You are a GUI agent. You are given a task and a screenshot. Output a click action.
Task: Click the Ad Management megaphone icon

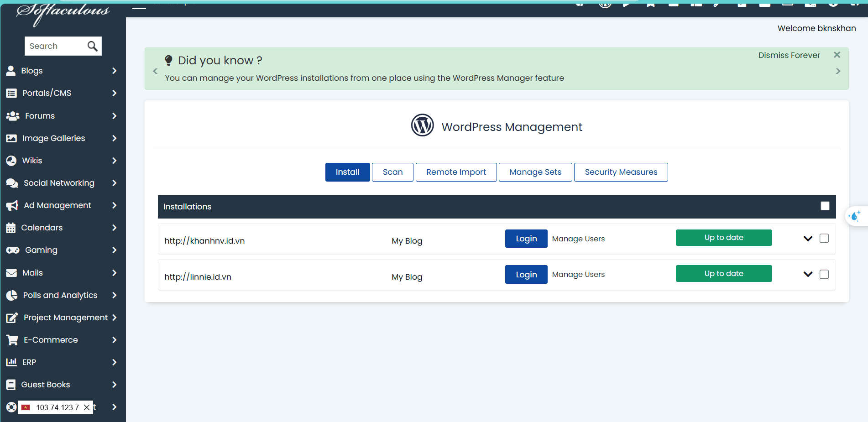pos(11,205)
